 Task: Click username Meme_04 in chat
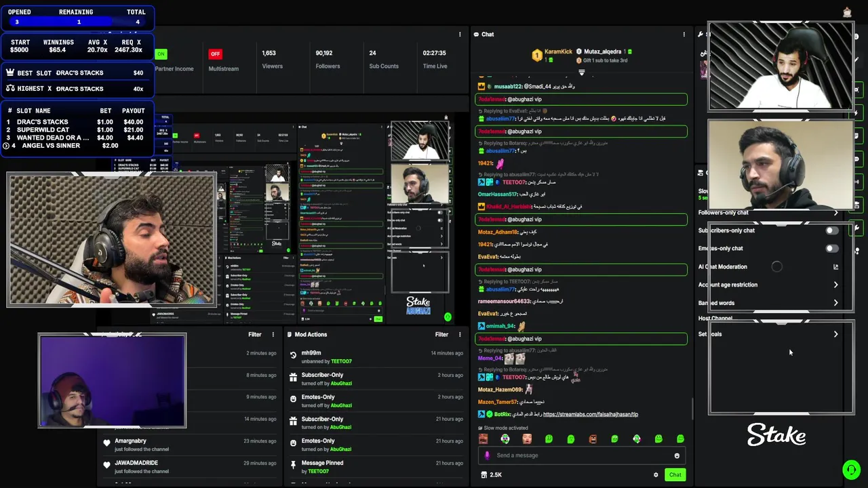(x=490, y=358)
